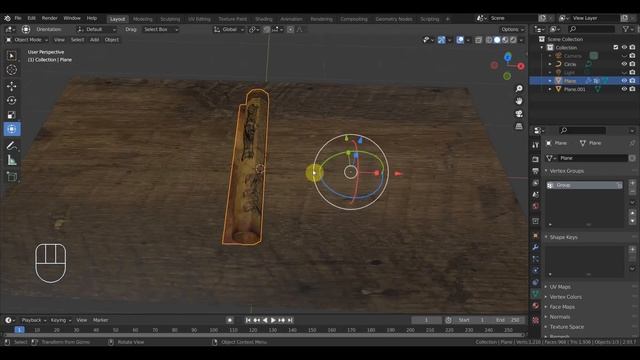The width and height of the screenshot is (640, 360).
Task: Select the Rotate tool
Action: point(11,100)
